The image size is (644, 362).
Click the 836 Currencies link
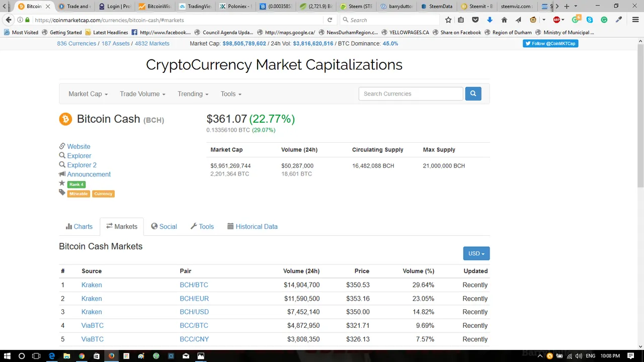[76, 43]
